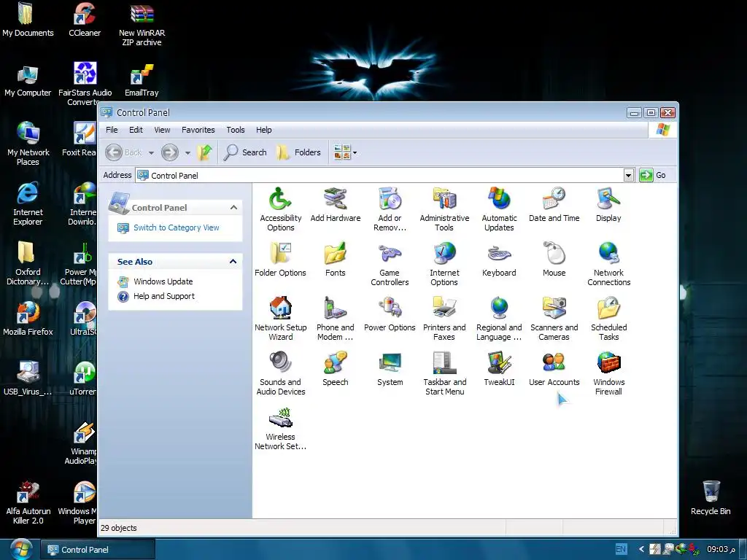
Task: Open the Tools menu
Action: point(236,130)
